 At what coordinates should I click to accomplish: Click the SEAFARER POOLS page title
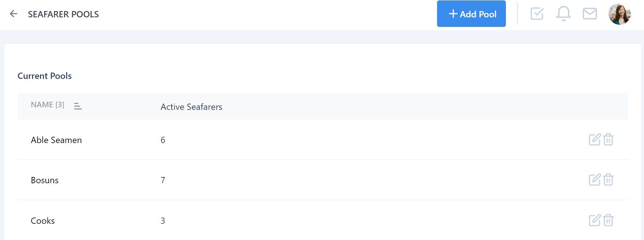pos(63,14)
